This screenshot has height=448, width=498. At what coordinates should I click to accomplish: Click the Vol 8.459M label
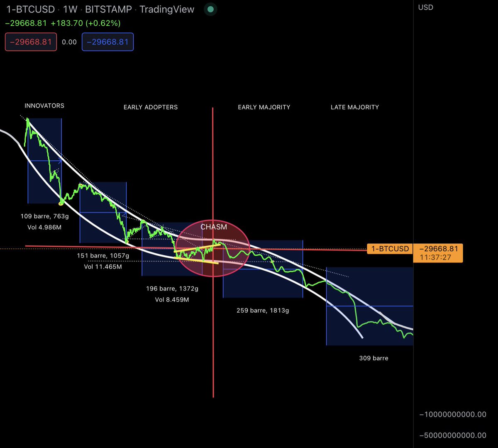point(172,299)
